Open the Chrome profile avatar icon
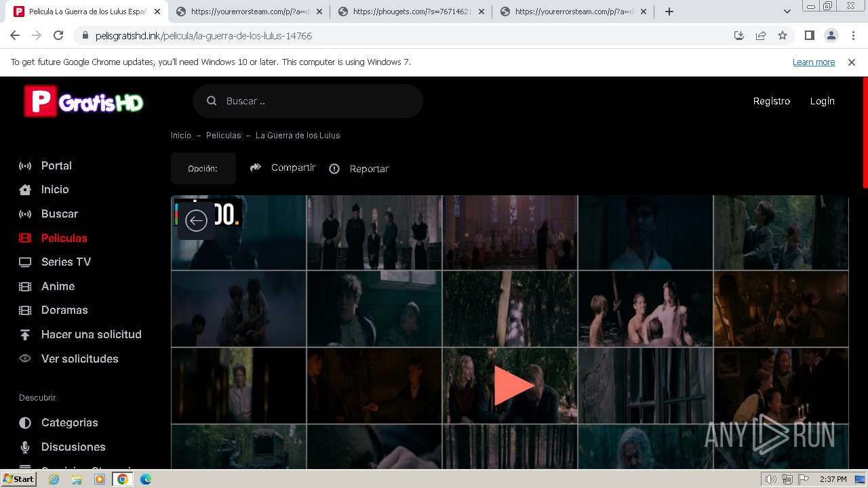Viewport: 868px width, 488px height. 831,35
